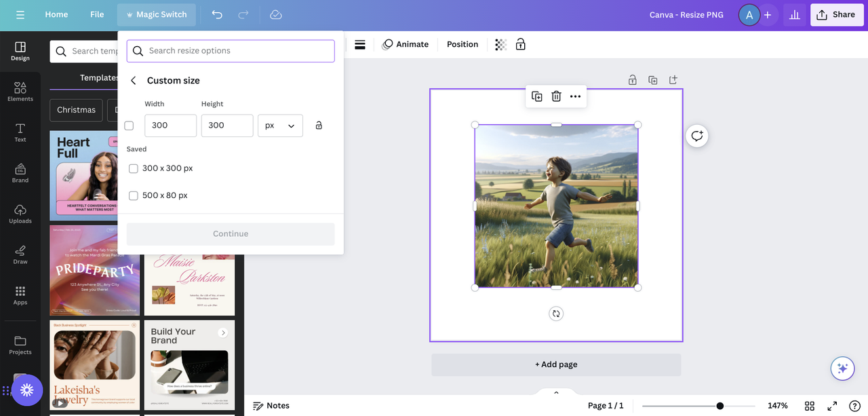Go back from Custom size panel

[x=134, y=81]
